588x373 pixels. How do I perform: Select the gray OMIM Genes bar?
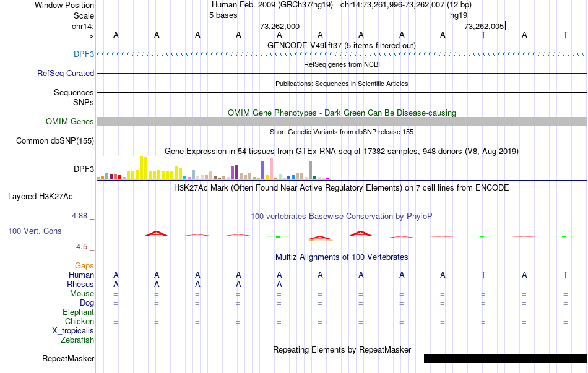[x=342, y=121]
